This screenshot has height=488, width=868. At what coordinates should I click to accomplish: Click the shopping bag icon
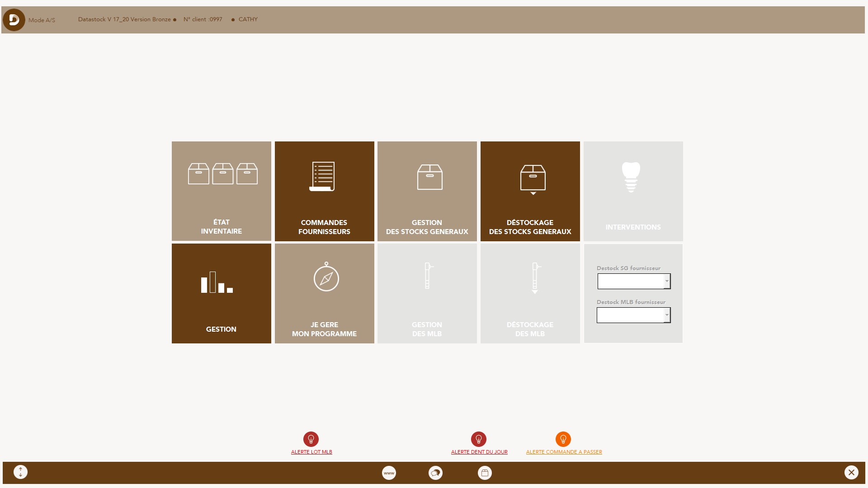[485, 473]
